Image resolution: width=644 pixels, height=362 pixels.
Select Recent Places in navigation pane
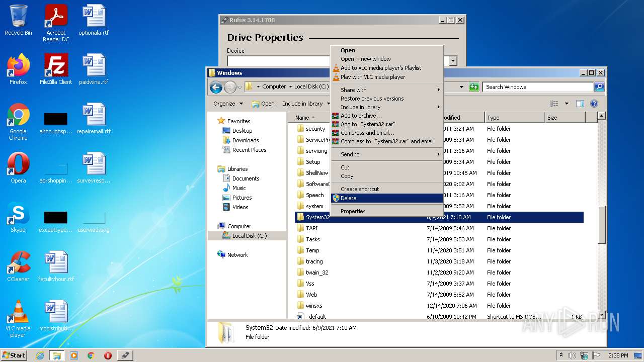(x=249, y=150)
